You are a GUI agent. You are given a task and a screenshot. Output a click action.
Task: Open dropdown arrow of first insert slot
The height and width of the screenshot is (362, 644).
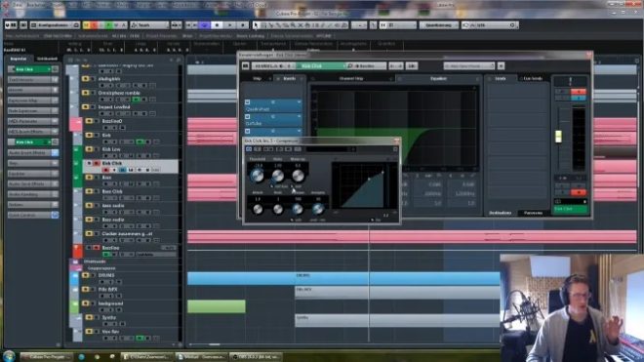(299, 101)
